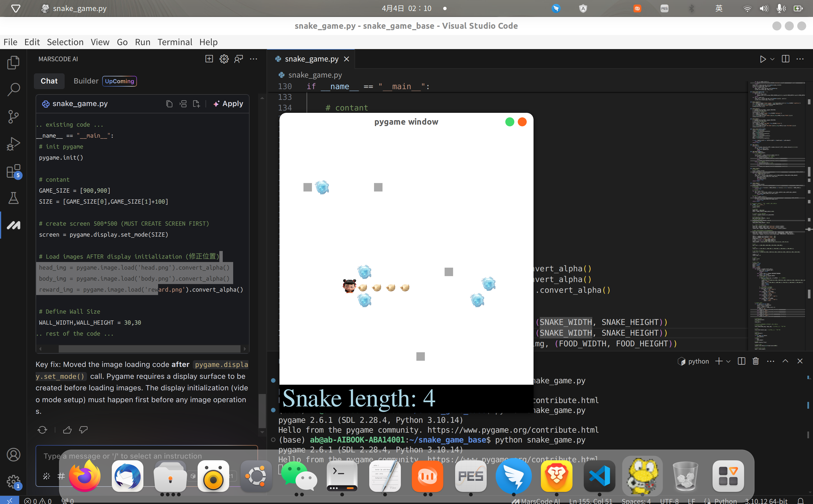This screenshot has width=813, height=504.
Task: Open the new terminal launch profile dropdown
Action: 728,361
